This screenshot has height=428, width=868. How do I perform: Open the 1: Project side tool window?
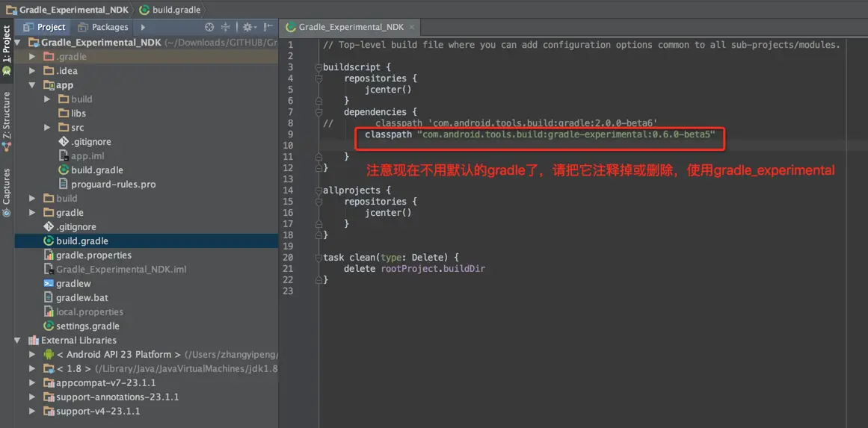(7, 50)
